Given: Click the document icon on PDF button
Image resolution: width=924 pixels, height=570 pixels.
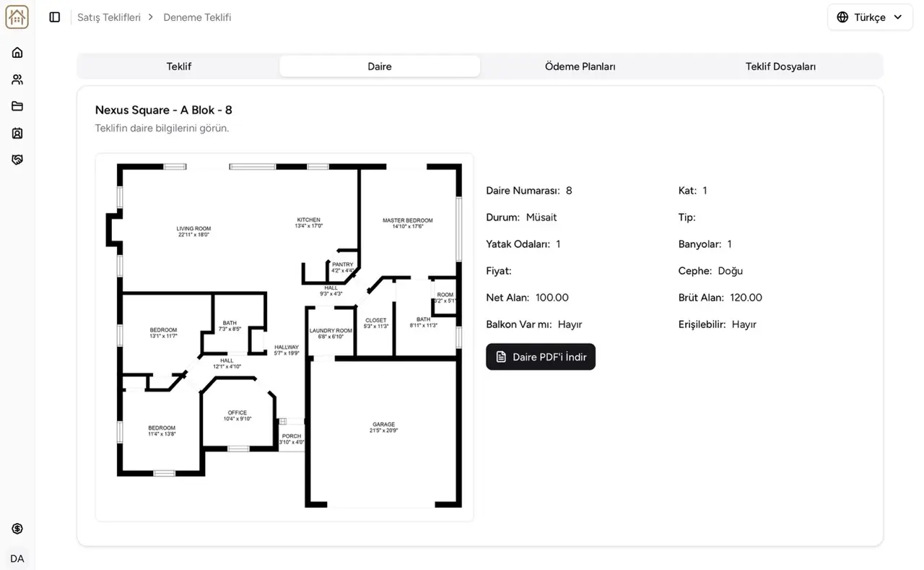Looking at the screenshot, I should [501, 357].
